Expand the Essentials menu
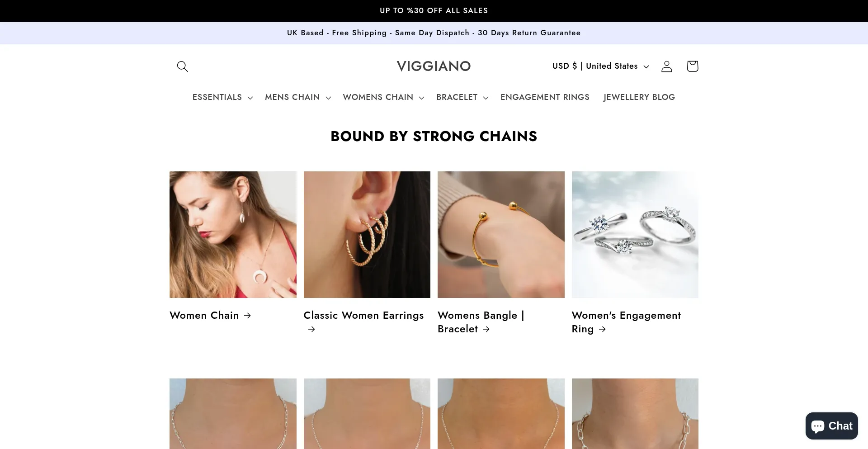868x449 pixels. coord(222,97)
